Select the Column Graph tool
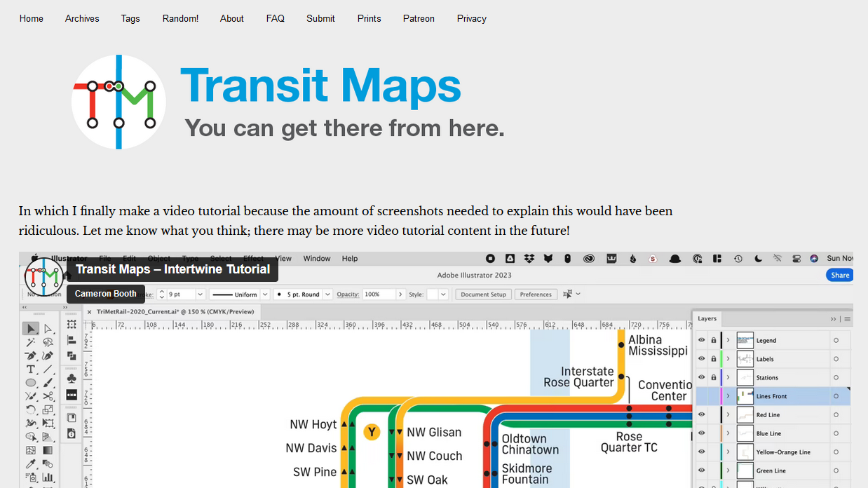 [48, 477]
